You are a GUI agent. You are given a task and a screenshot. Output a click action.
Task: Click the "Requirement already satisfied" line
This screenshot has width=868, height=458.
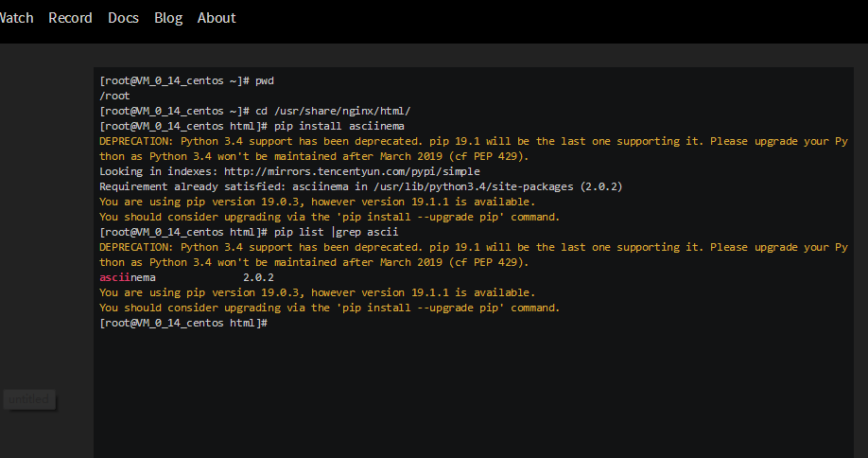359,186
